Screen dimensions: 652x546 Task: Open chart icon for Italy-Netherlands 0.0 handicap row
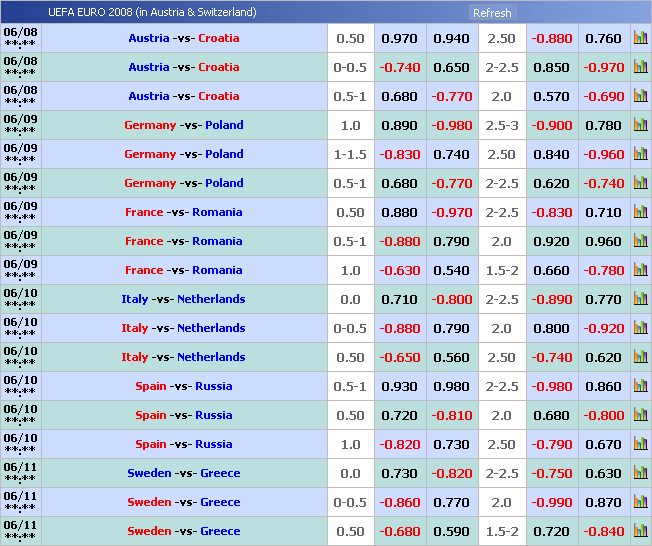640,300
